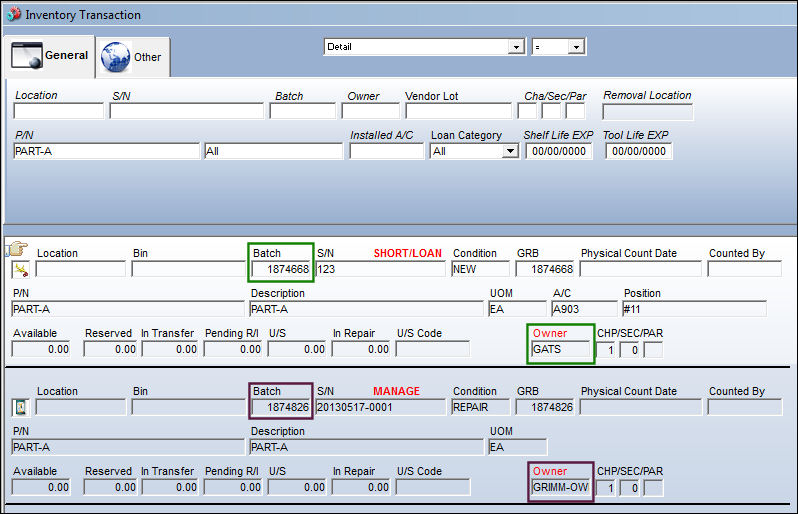Image resolution: width=798 pixels, height=514 pixels.
Task: Click the Physical Count Date field for batch 1874826
Action: pyautogui.click(x=640, y=407)
